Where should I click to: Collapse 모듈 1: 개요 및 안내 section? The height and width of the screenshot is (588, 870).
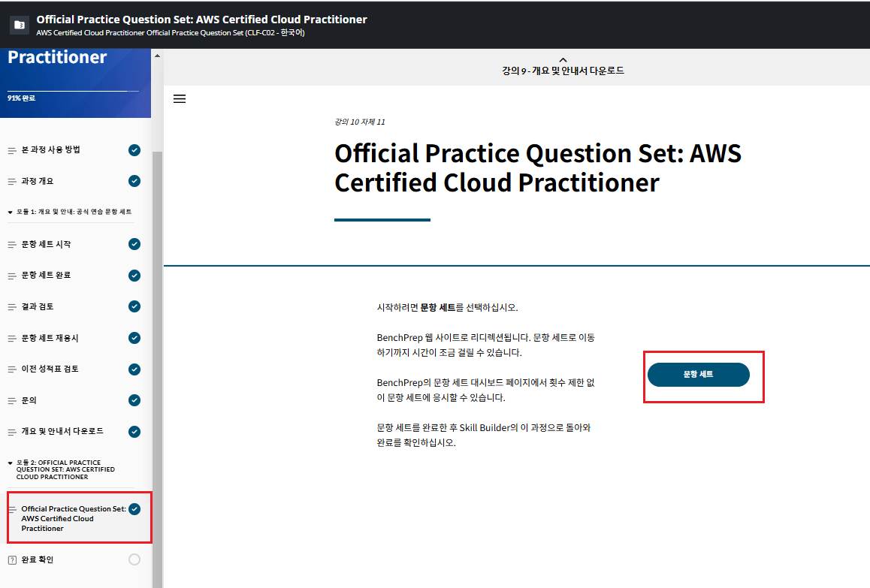coord(10,212)
